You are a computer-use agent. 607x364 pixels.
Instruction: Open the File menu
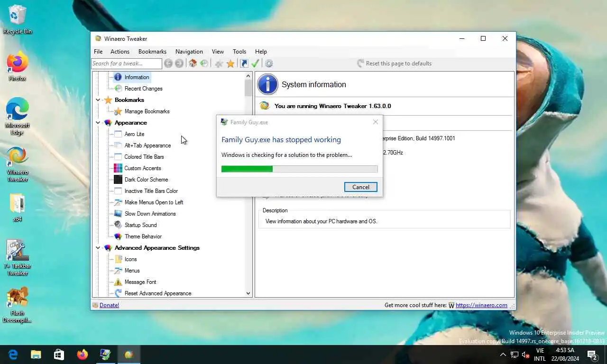click(98, 52)
